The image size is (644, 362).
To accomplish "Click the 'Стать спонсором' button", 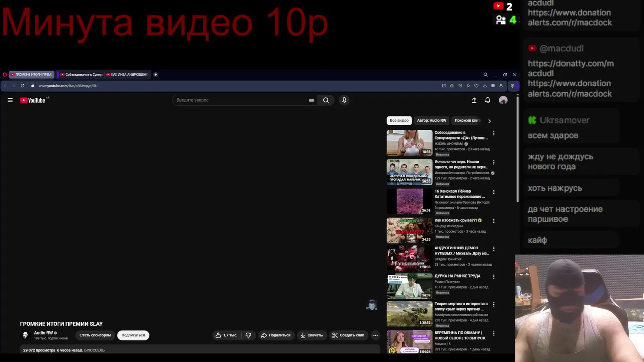I will click(95, 335).
